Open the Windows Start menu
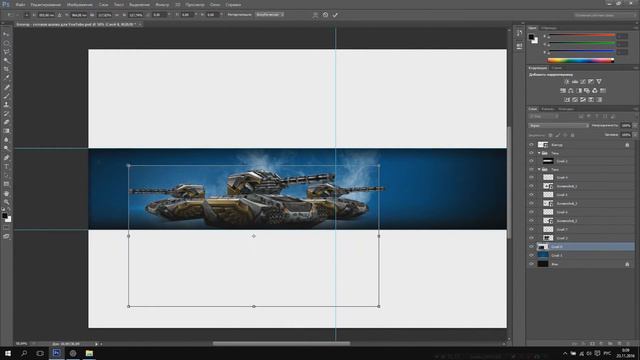The image size is (640, 360). point(8,353)
